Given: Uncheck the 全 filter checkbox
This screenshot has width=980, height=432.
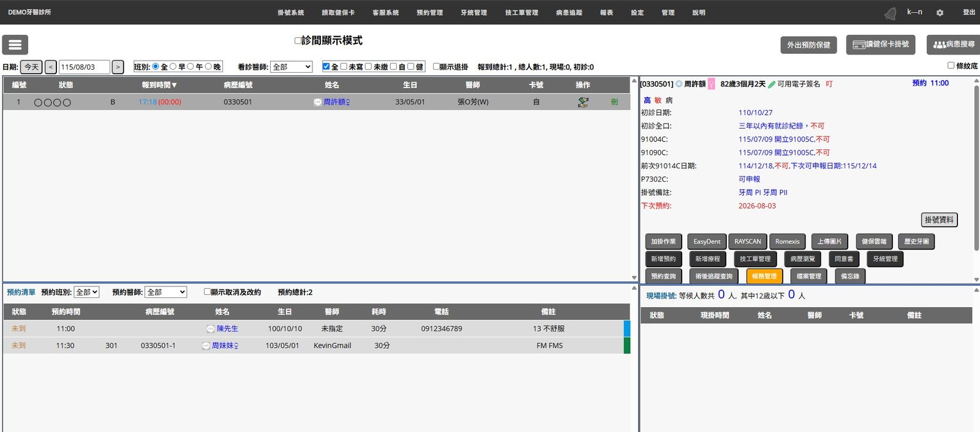Looking at the screenshot, I should [x=326, y=66].
